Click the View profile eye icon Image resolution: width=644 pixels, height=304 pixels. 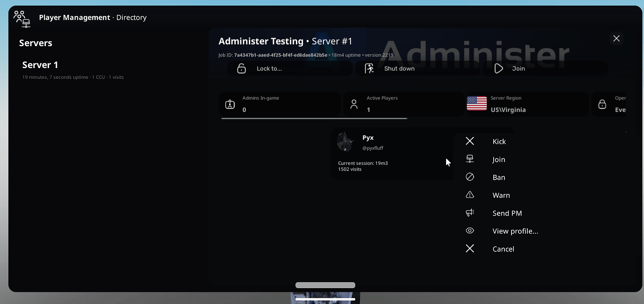pos(469,230)
